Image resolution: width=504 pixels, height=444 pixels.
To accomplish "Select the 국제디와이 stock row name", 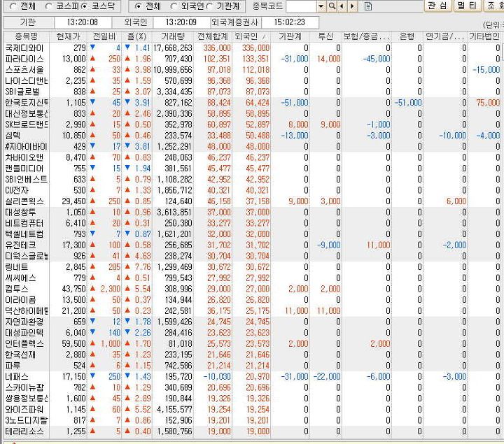I will [x=24, y=48].
